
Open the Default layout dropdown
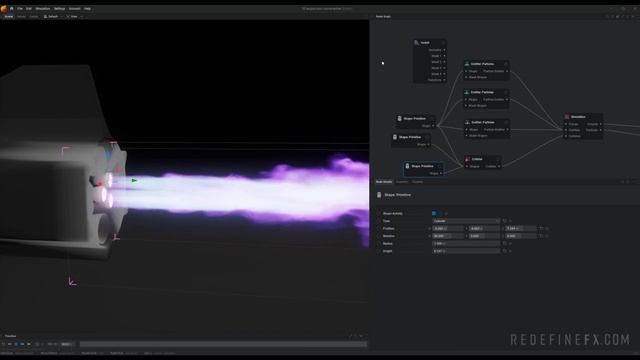point(52,16)
